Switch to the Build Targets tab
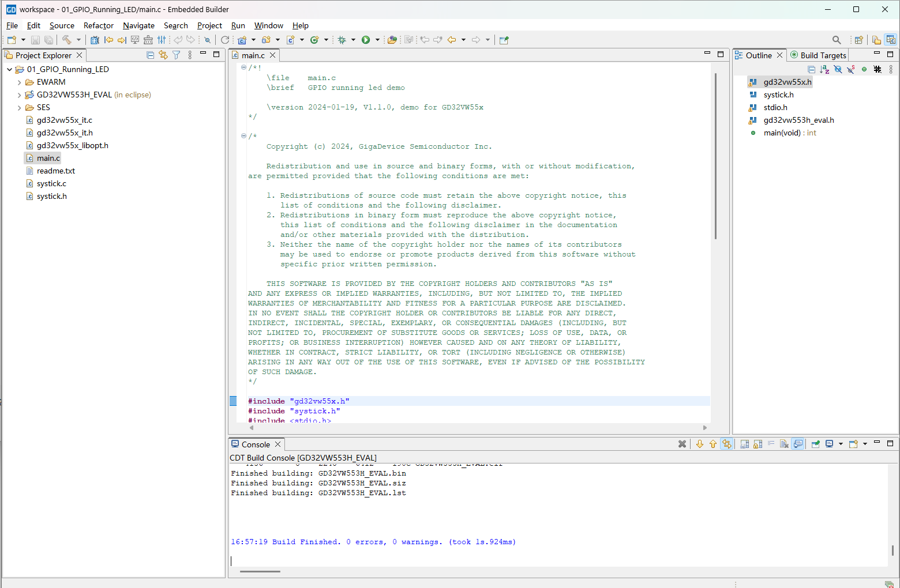 tap(823, 55)
